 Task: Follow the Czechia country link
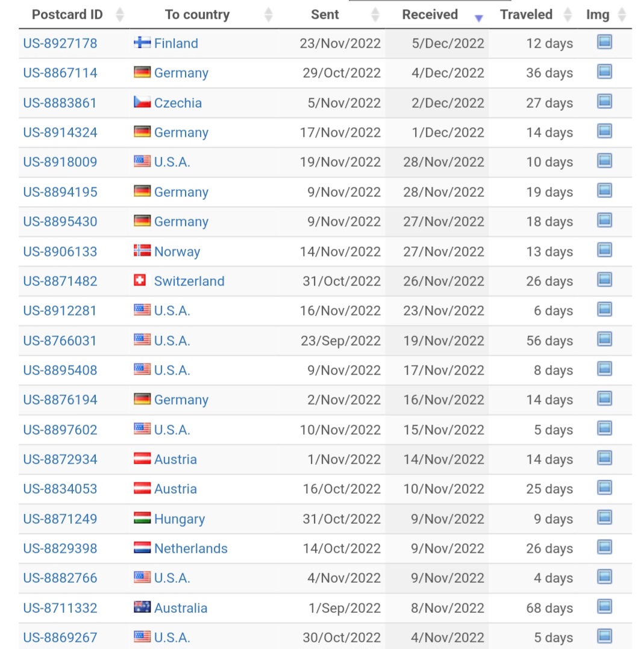(178, 102)
